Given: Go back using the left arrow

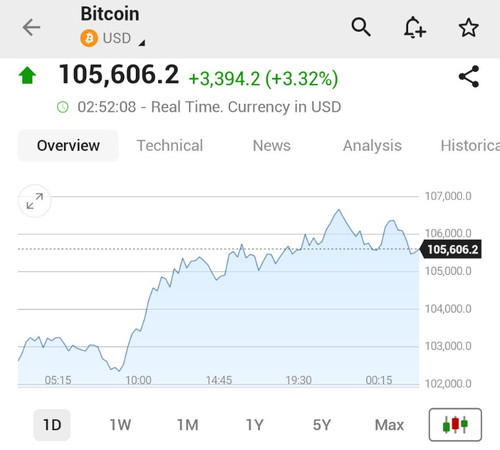Looking at the screenshot, I should click(31, 27).
